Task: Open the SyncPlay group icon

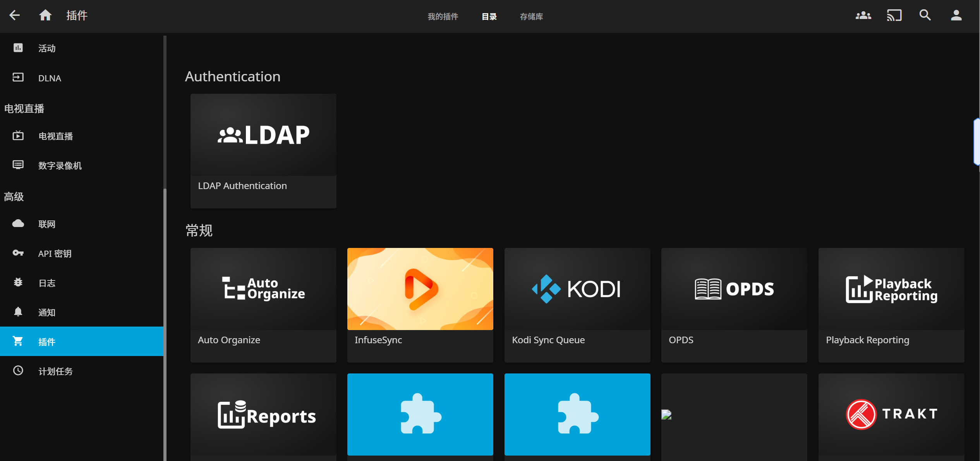Action: [x=863, y=15]
